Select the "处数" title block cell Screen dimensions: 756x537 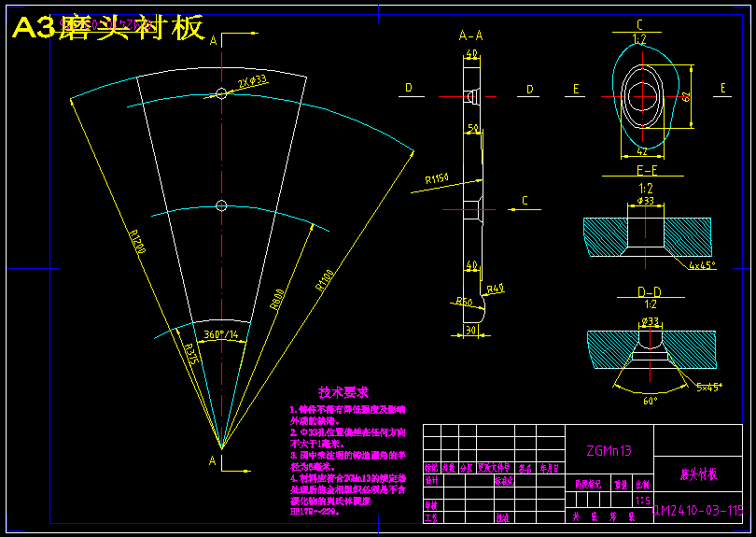pos(449,468)
